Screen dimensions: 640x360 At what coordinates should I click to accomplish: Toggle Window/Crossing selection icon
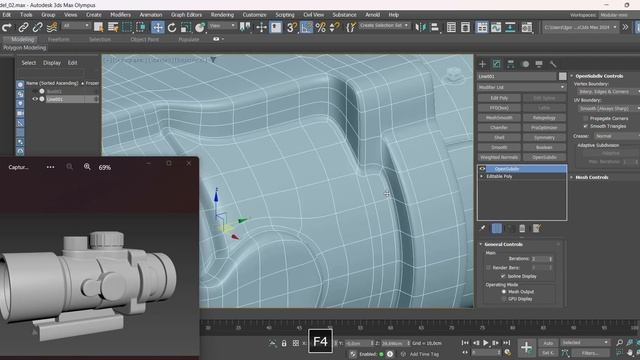coord(141,27)
